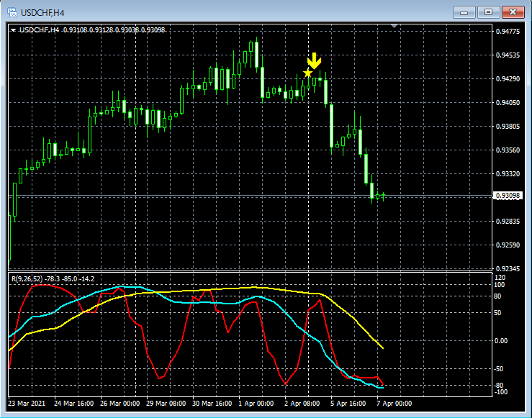The width and height of the screenshot is (532, 418).
Task: Click the -80 level on indicator scale
Action: [498, 386]
